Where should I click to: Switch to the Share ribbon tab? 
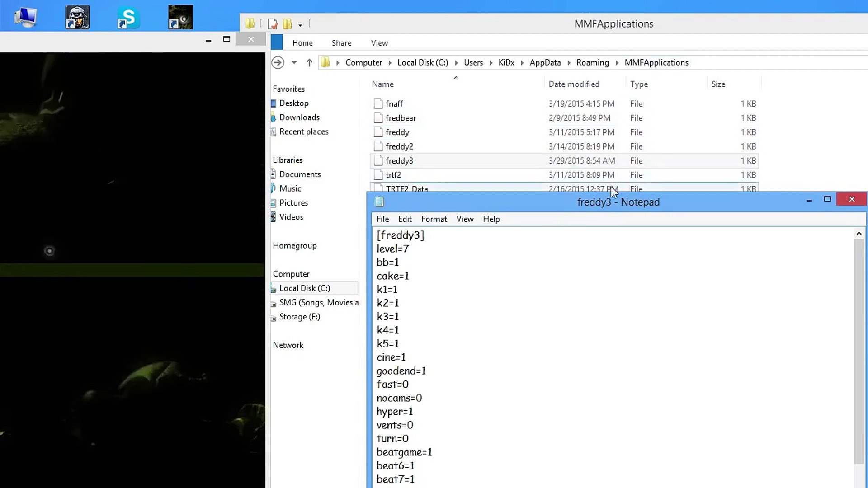pyautogui.click(x=341, y=43)
